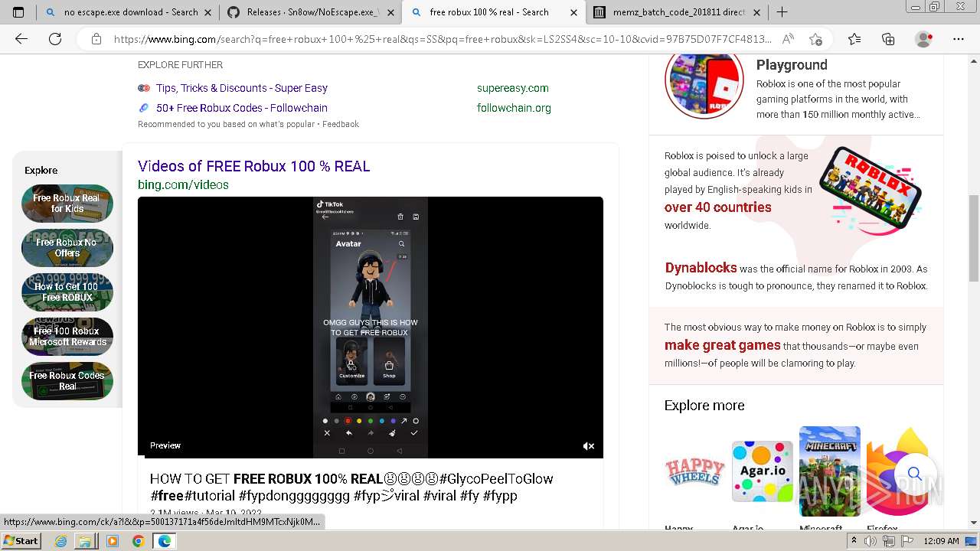Click the browser Back arrow

(x=21, y=39)
